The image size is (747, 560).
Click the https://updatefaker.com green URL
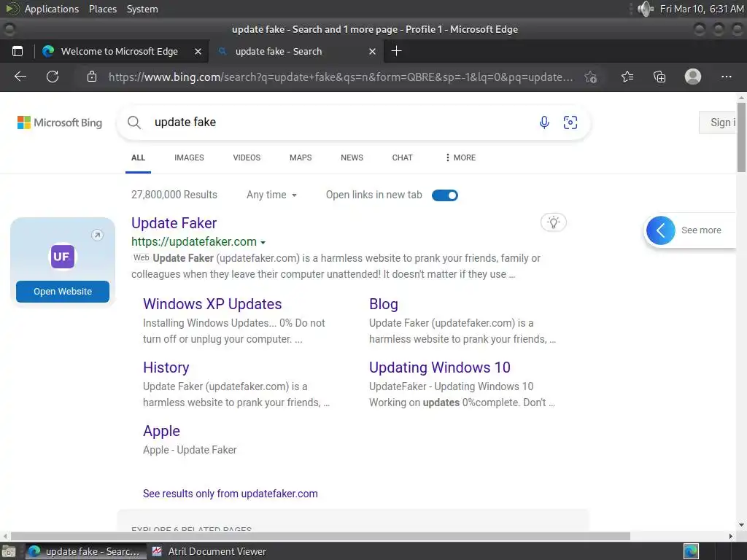(x=194, y=242)
